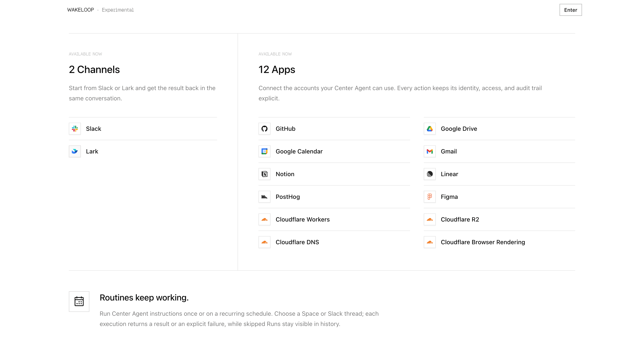Viewport: 644px width, 363px height.
Task: Select the Lark logo icon
Action: (75, 152)
